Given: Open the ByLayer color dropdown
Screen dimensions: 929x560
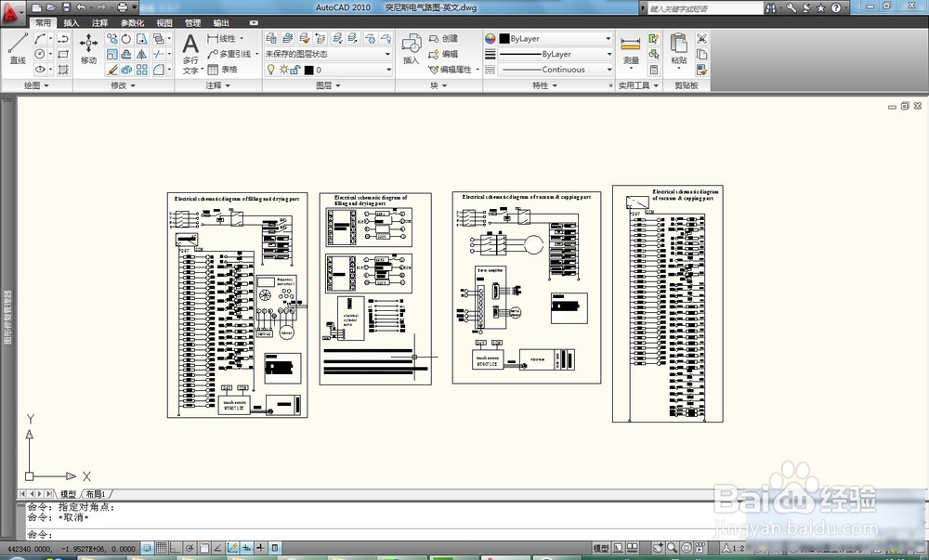Looking at the screenshot, I should 556,38.
